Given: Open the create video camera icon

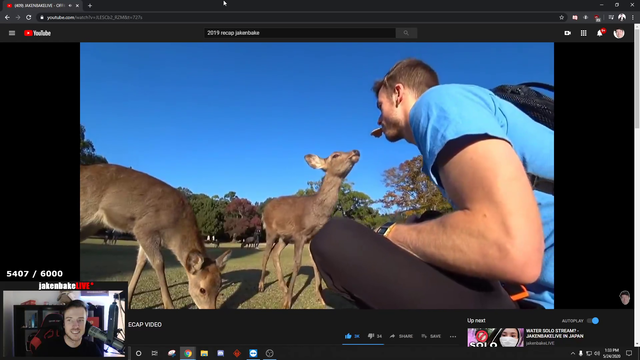Looking at the screenshot, I should (567, 33).
